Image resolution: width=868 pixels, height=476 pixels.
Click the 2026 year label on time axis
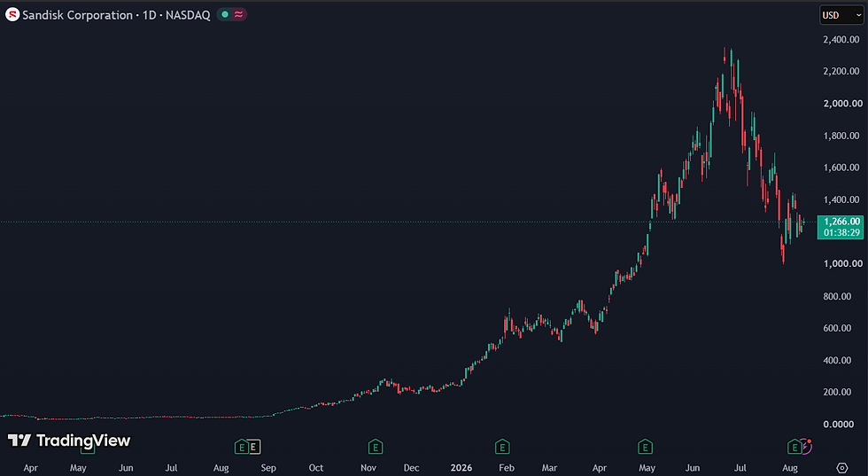[461, 468]
